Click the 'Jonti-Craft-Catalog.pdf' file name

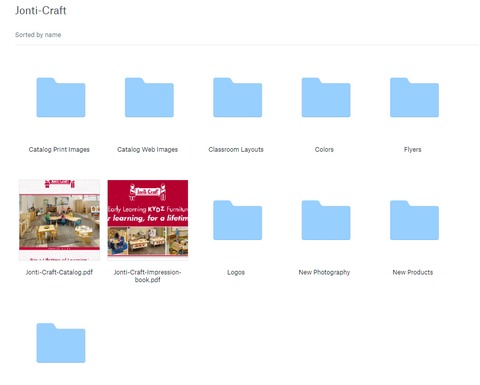click(x=59, y=272)
